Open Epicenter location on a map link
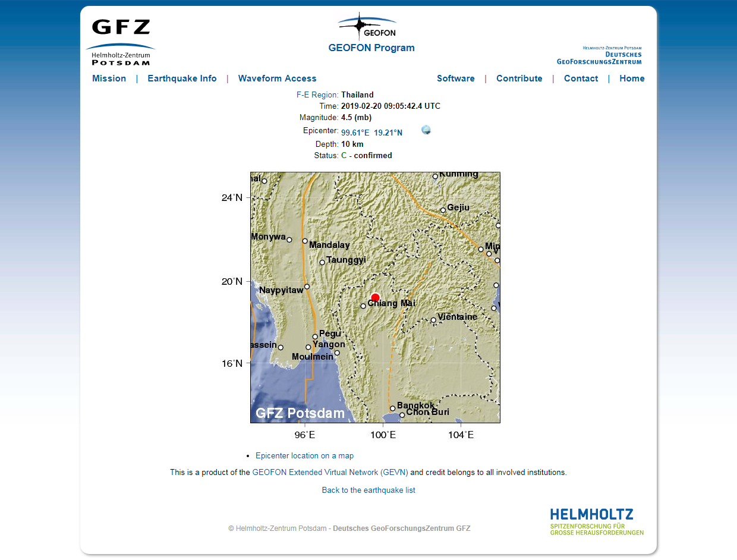Image resolution: width=737 pixels, height=560 pixels. (304, 456)
